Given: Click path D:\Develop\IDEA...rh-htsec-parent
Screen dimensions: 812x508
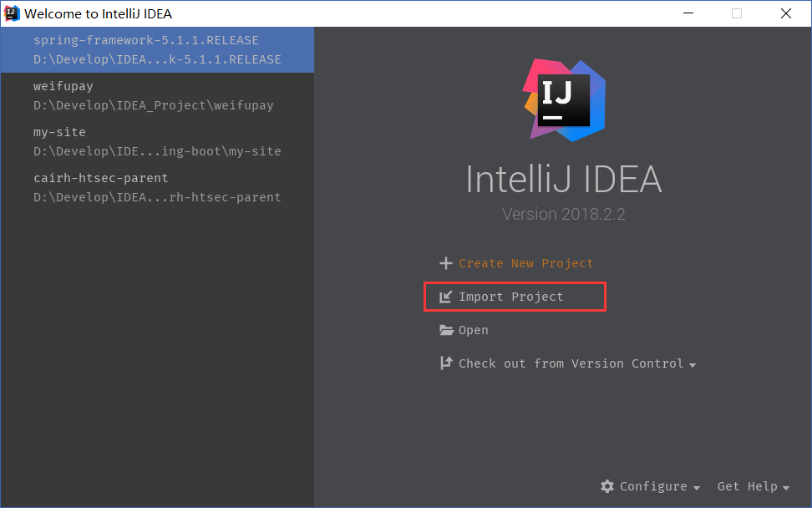Looking at the screenshot, I should pos(157,197).
